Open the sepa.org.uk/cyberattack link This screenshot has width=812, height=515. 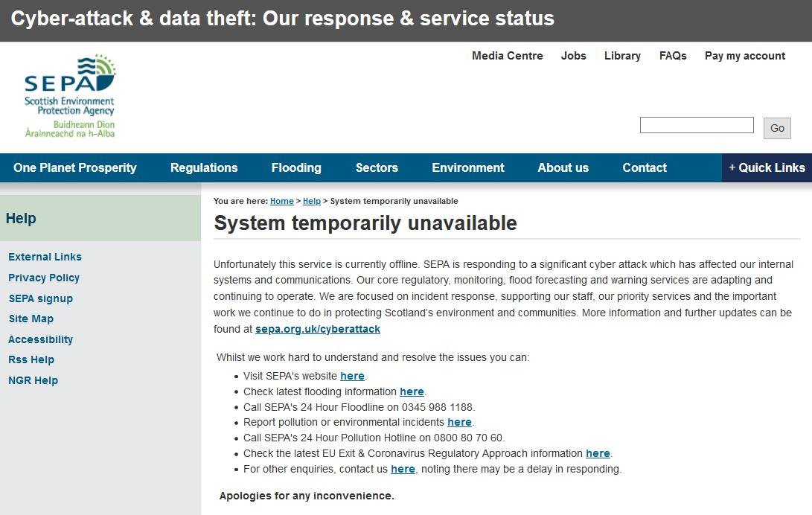coord(318,329)
